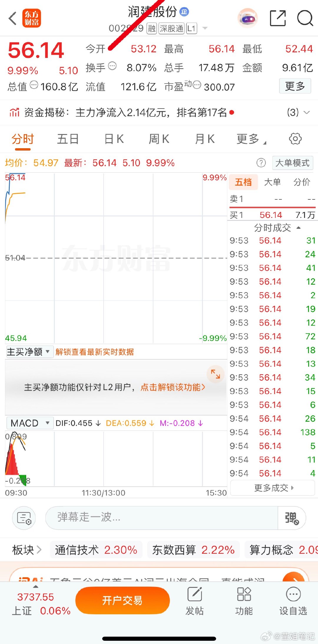Tap the info icon beside 总值
Image resolution: width=318 pixels, height=644 pixels.
(x=34, y=85)
